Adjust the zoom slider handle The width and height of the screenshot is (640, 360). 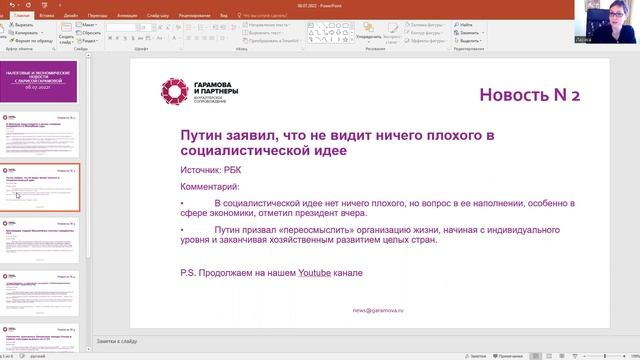click(x=605, y=356)
